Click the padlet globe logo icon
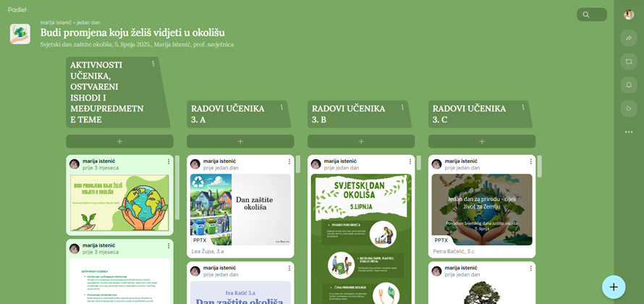644x304 pixels. (x=20, y=33)
